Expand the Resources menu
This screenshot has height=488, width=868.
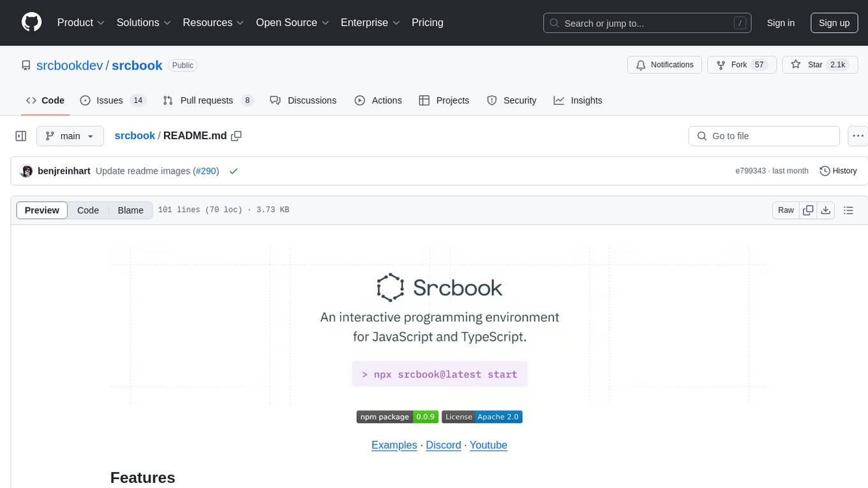tap(213, 22)
